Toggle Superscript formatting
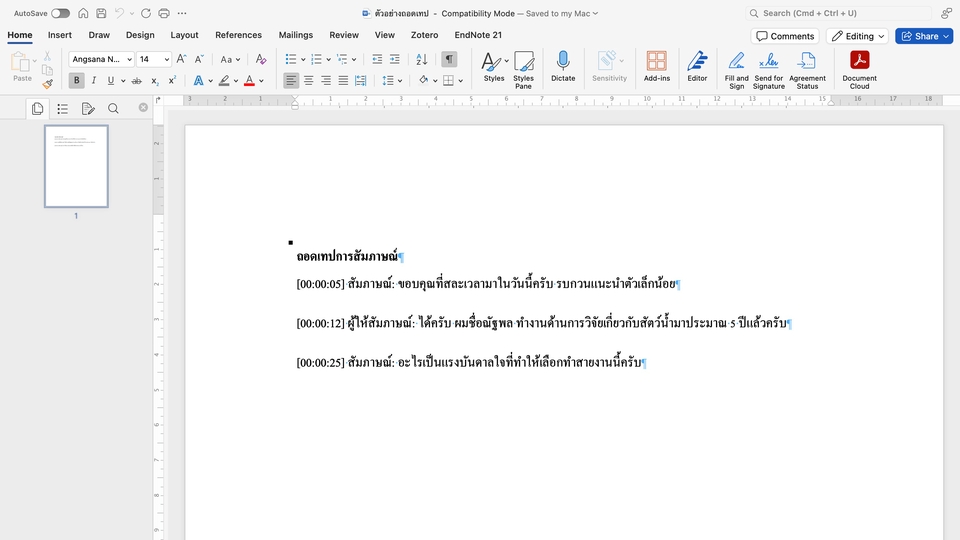Screen dimensions: 960x540 click(173, 81)
